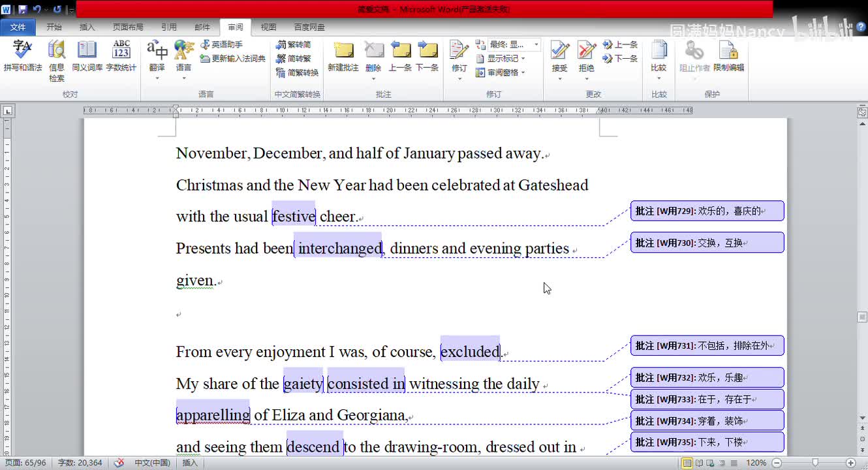
Task: Reject the change with 拒绝
Action: point(587,60)
